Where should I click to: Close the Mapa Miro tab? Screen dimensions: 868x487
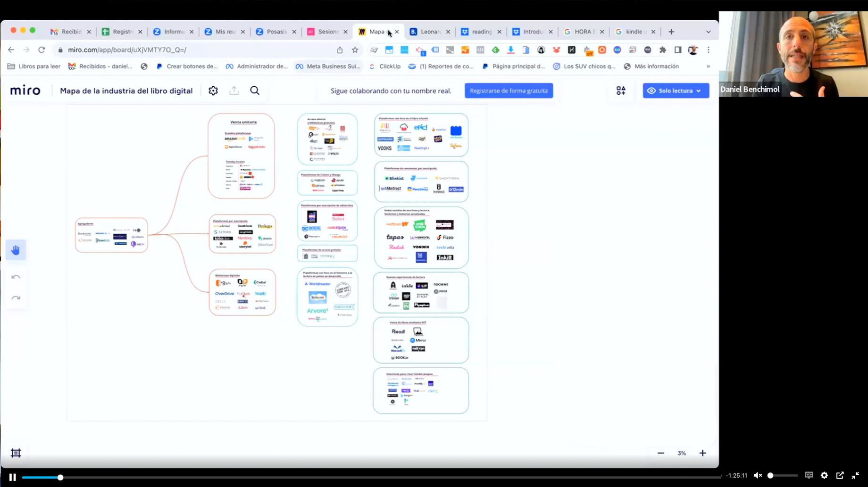point(397,32)
